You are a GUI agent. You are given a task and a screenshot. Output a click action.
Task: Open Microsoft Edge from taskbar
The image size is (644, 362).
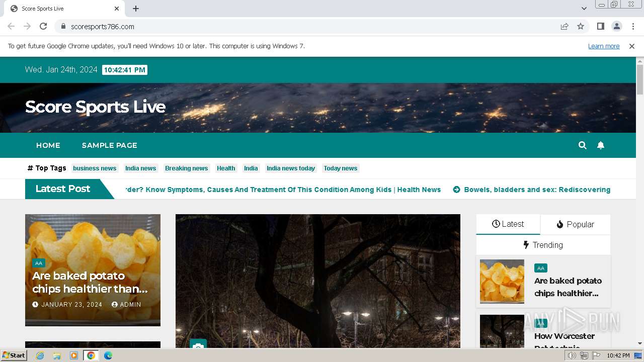pos(108,355)
